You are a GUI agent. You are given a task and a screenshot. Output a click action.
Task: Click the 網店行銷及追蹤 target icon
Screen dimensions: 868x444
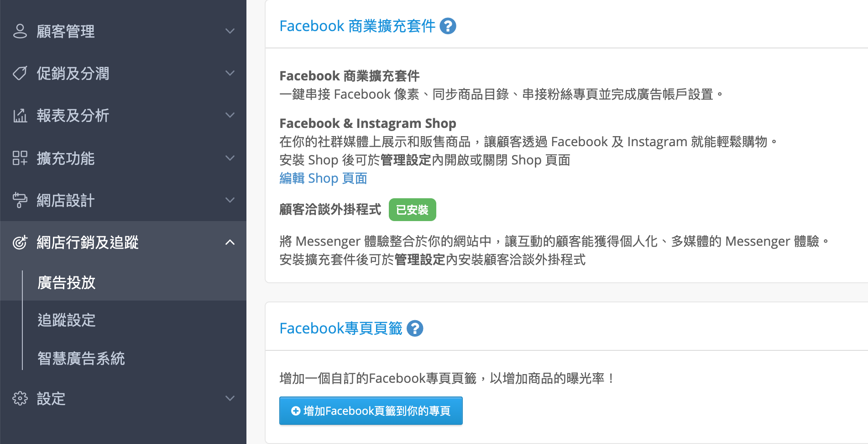point(20,242)
